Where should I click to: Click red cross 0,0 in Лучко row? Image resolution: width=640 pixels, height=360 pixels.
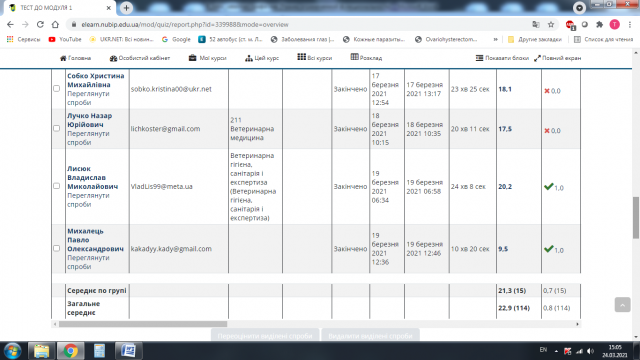coord(552,131)
